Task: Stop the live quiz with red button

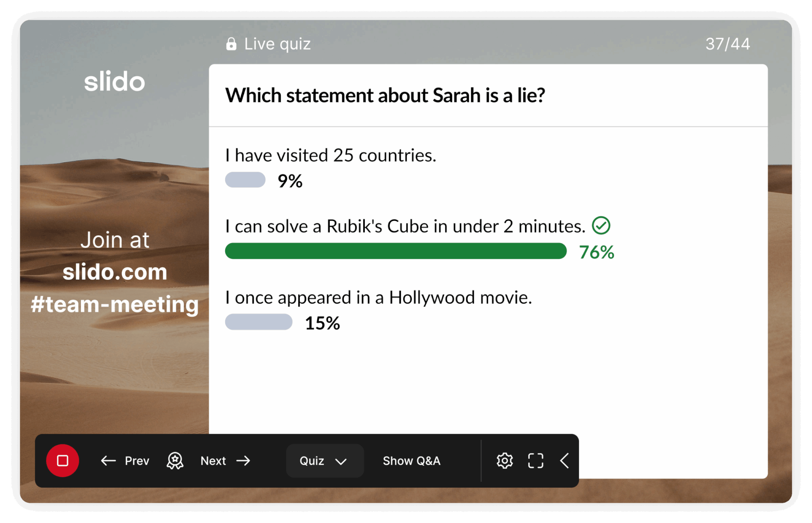Action: 63,461
